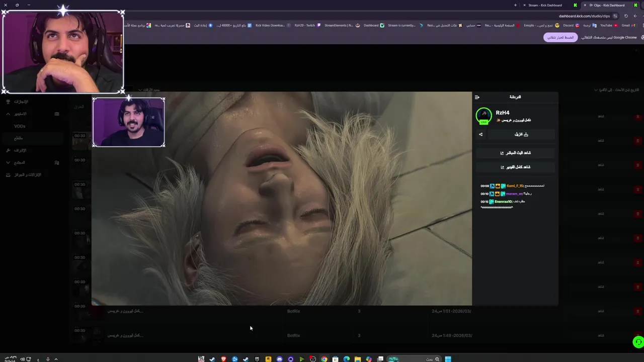Open the Kick Video Downloader bookmark
Screen dimensions: 644x362
(272, 25)
